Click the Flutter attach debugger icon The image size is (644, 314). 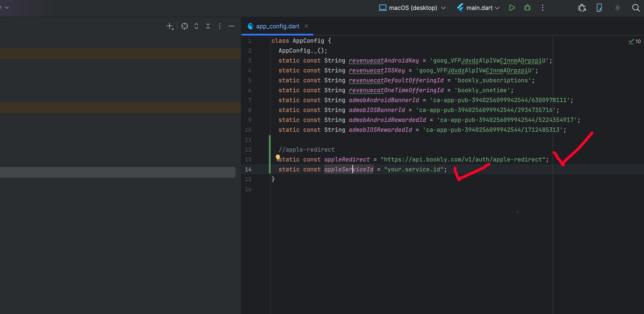(582, 8)
